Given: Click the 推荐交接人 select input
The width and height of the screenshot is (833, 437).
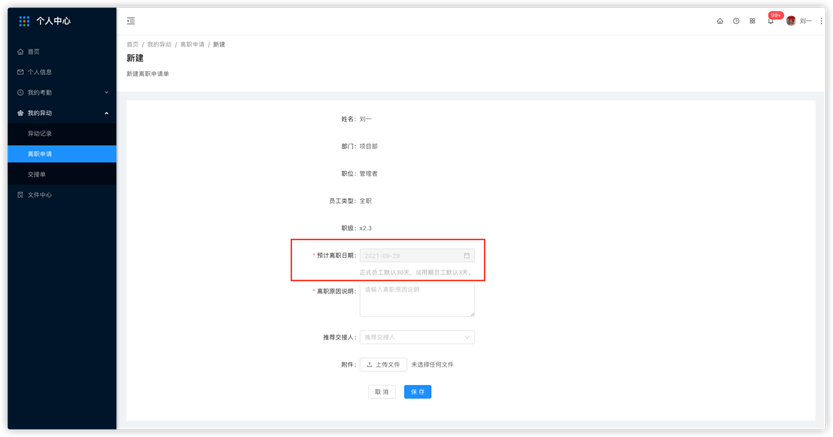Looking at the screenshot, I should [x=417, y=337].
